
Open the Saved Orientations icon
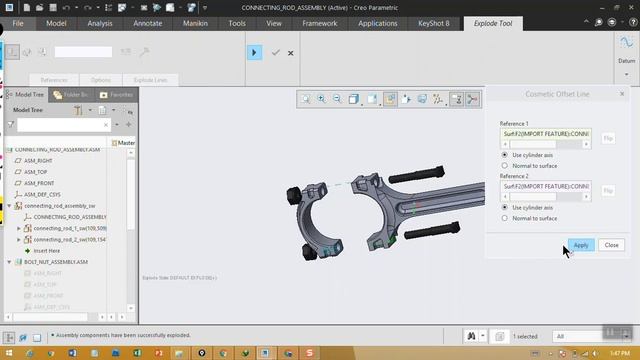point(372,99)
